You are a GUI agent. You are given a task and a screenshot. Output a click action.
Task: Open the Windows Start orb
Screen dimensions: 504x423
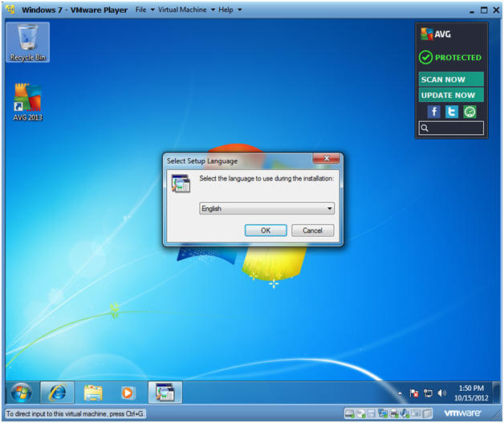pos(21,392)
